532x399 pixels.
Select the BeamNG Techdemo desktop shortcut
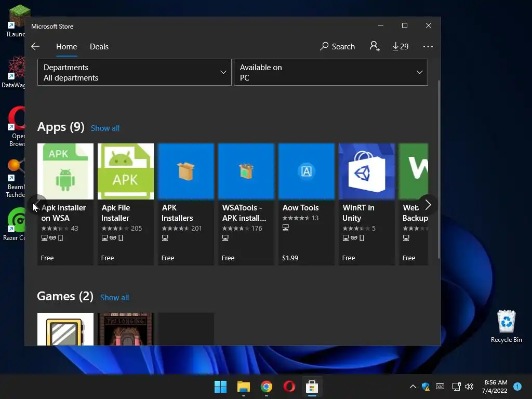(15, 178)
